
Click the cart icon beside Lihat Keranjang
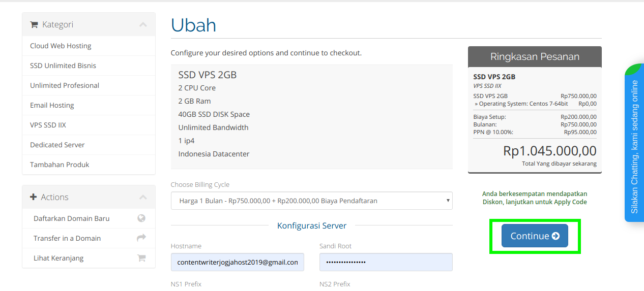141,258
